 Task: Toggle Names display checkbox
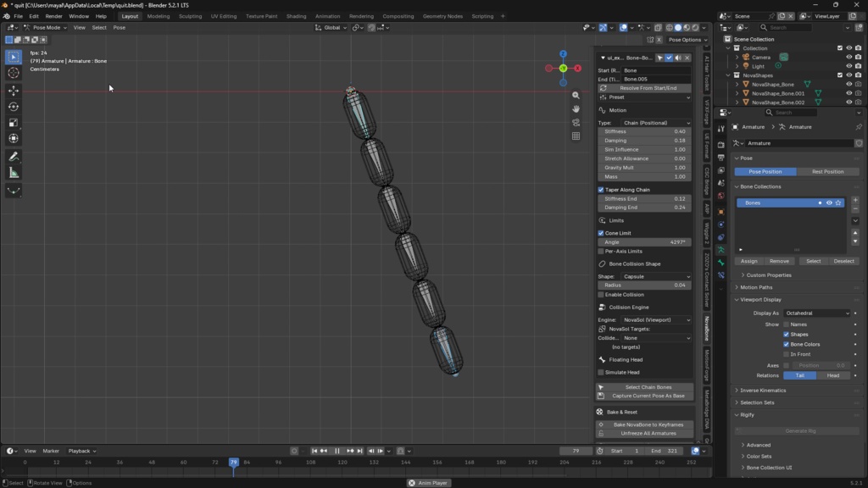point(786,324)
